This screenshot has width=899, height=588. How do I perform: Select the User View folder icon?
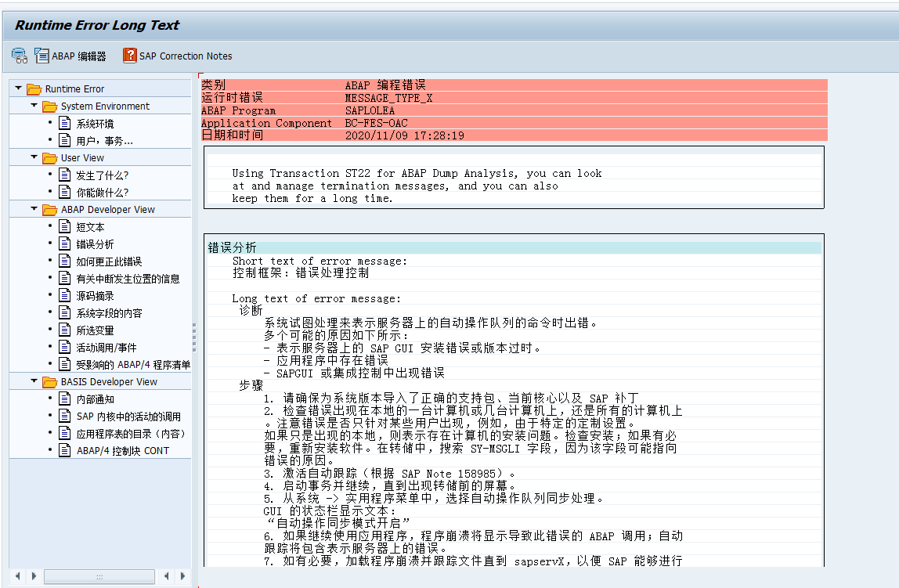coord(50,157)
